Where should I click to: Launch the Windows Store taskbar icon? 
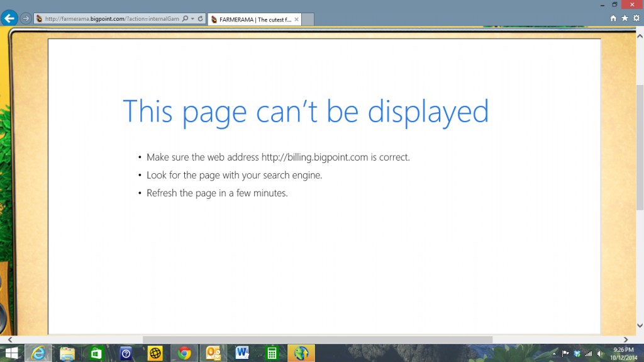(96, 353)
